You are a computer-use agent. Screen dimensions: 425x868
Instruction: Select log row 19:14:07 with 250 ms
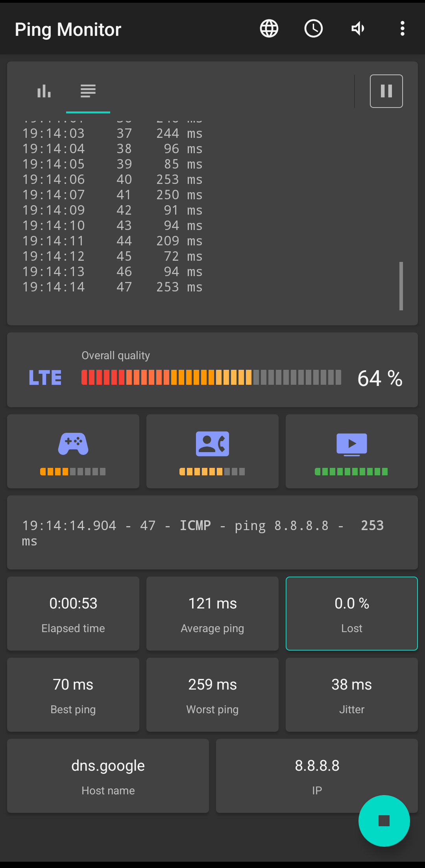112,195
